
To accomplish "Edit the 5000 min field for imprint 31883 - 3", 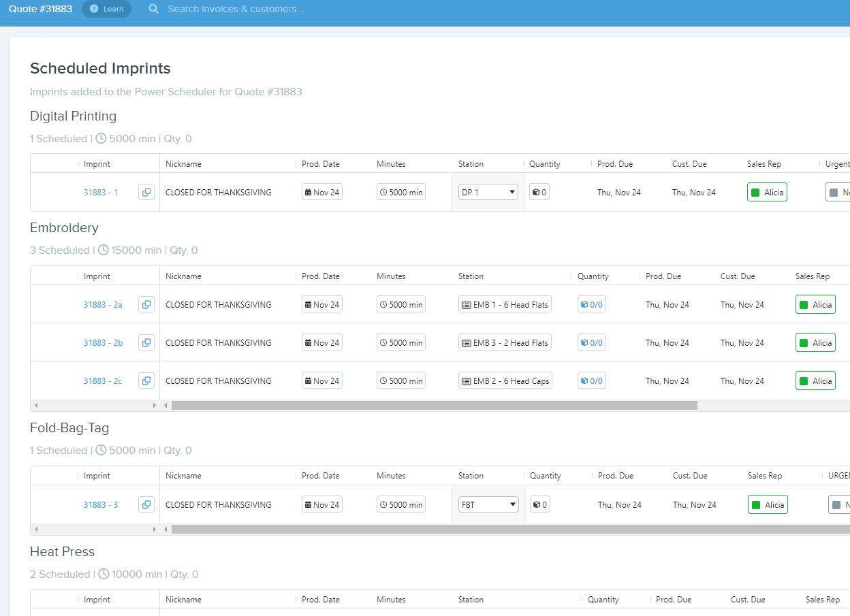I will [401, 504].
